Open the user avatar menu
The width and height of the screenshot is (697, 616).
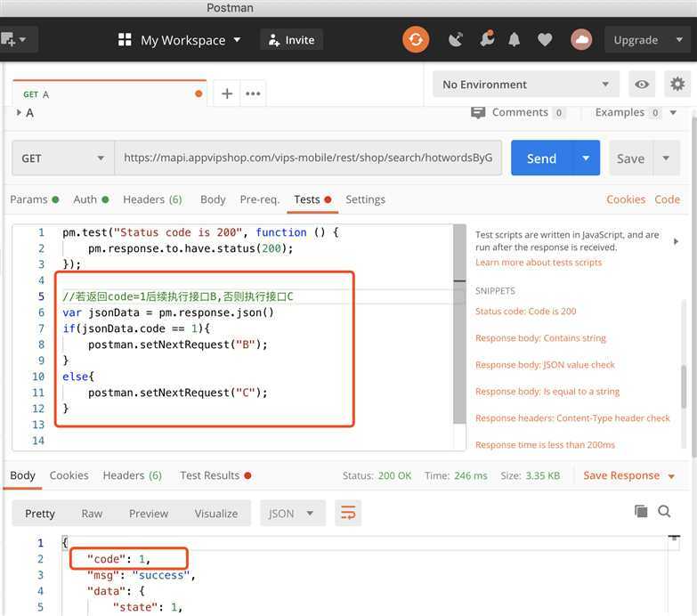581,39
